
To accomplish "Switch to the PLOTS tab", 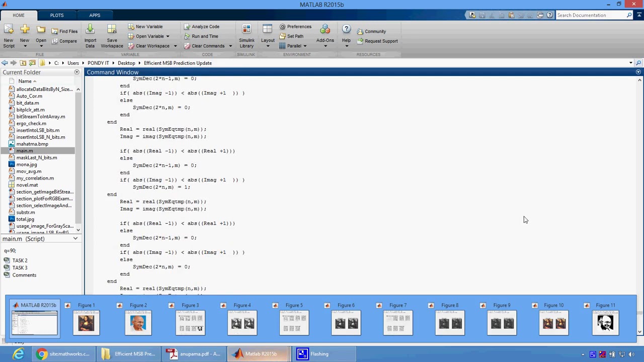I will click(x=57, y=15).
